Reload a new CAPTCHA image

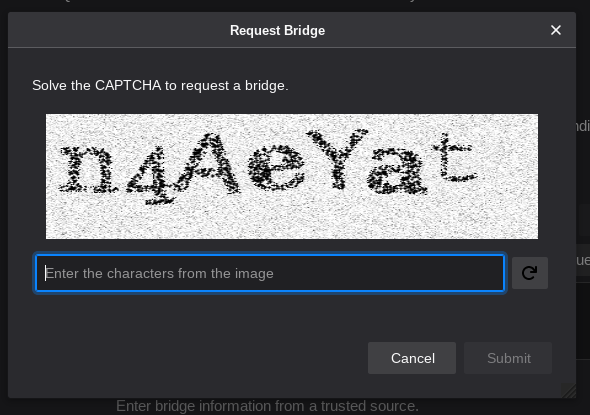pyautogui.click(x=530, y=273)
